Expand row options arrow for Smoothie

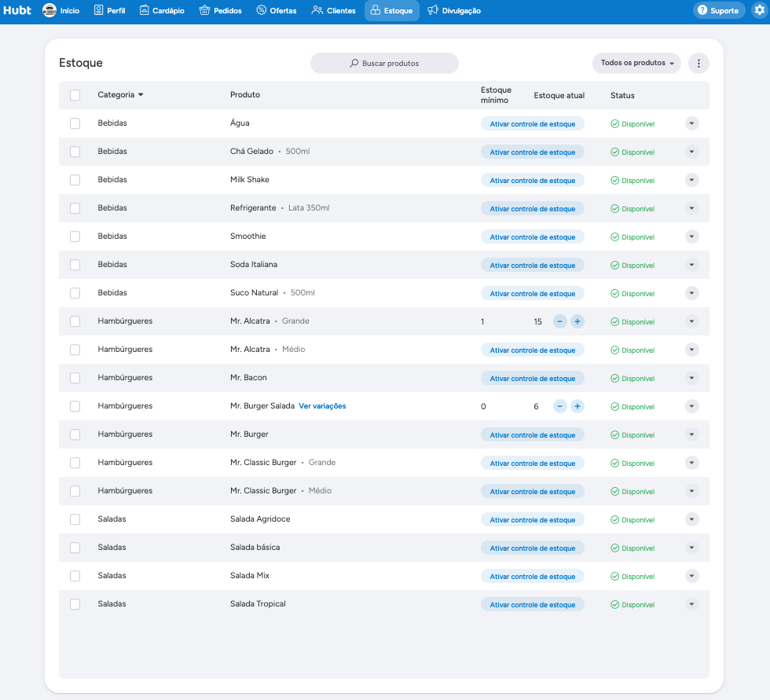click(691, 236)
